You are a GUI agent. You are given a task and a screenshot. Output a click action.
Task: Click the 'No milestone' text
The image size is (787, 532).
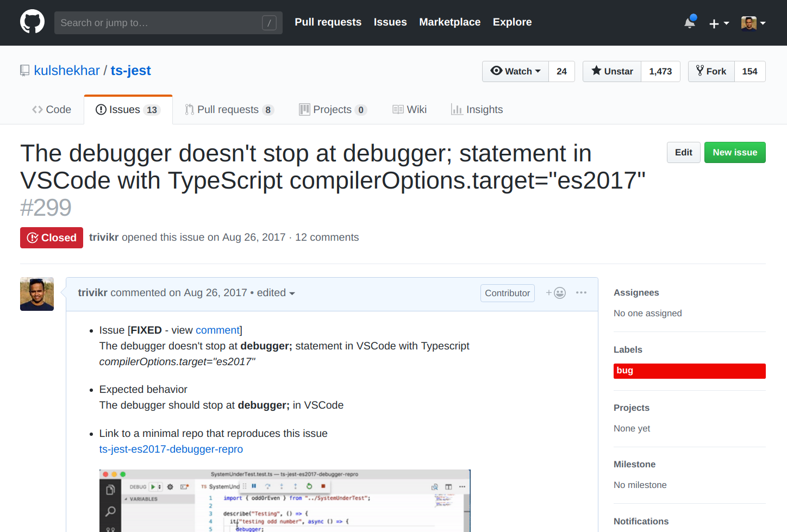tap(640, 485)
